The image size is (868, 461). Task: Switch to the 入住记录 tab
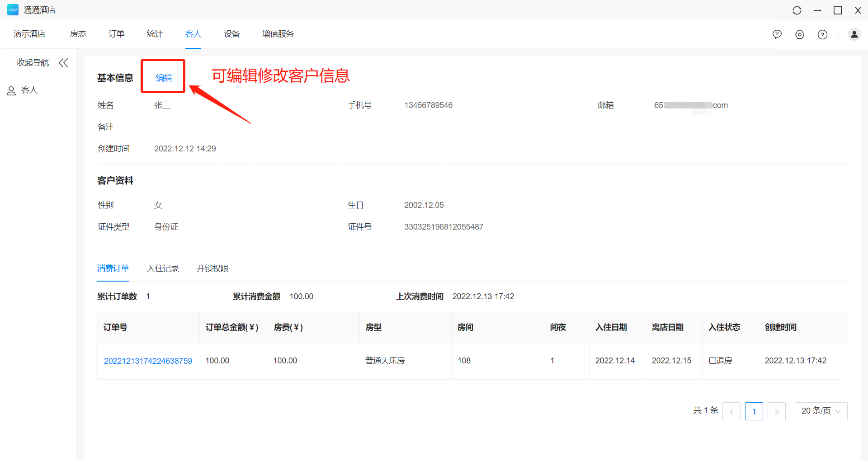[x=163, y=268]
